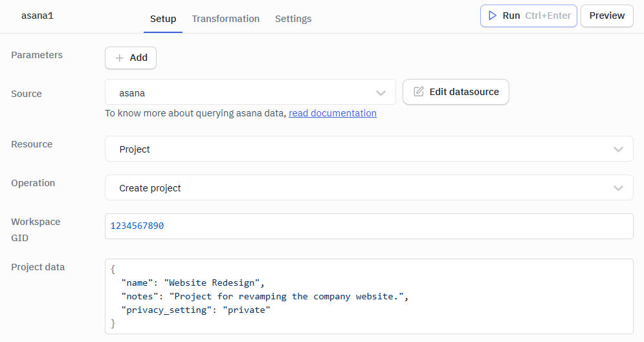Open the Operation dropdown showing Create project

[369, 188]
